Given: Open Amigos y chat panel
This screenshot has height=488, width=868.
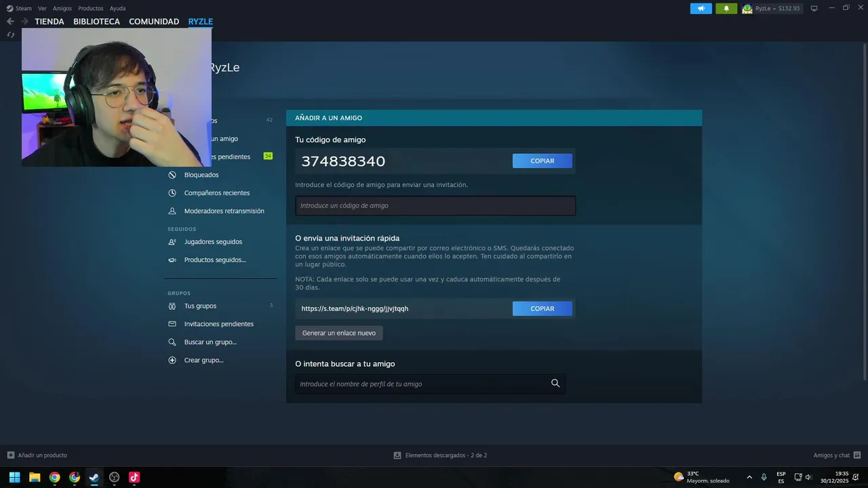Looking at the screenshot, I should click(x=837, y=455).
